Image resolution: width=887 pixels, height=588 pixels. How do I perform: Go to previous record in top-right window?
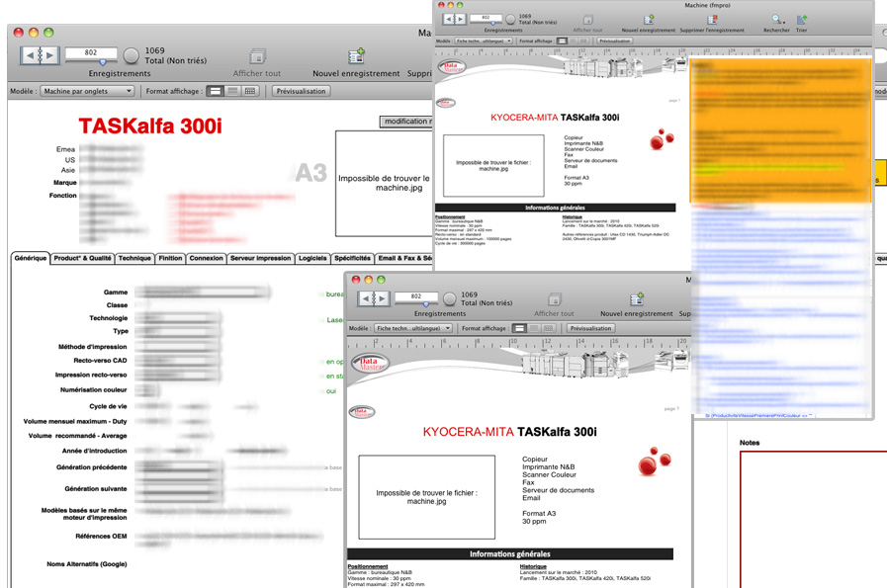click(x=449, y=19)
